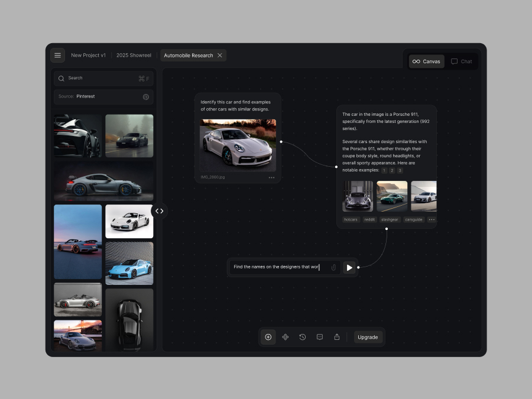This screenshot has width=532, height=399.
Task: Open the components grid tool
Action: [286, 337]
